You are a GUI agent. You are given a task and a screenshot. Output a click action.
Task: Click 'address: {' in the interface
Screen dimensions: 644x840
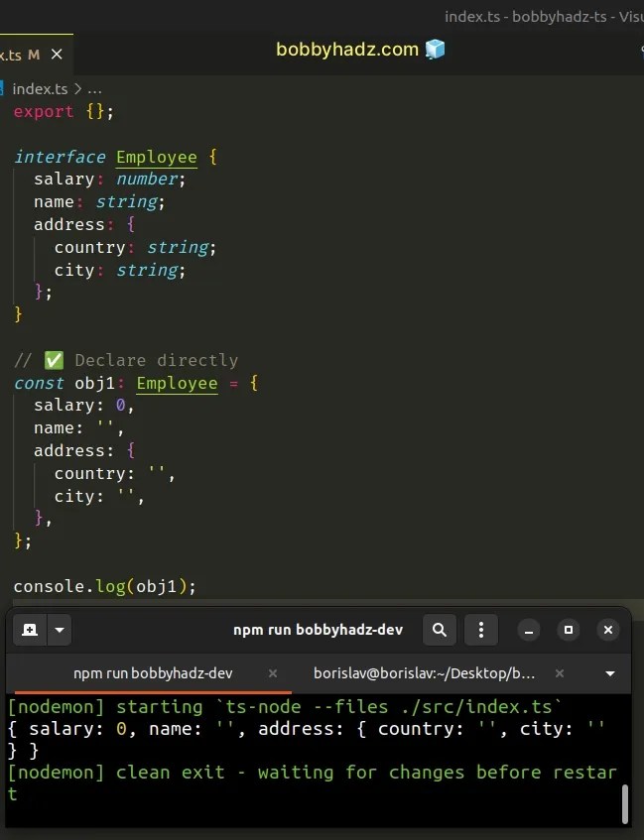(x=84, y=224)
